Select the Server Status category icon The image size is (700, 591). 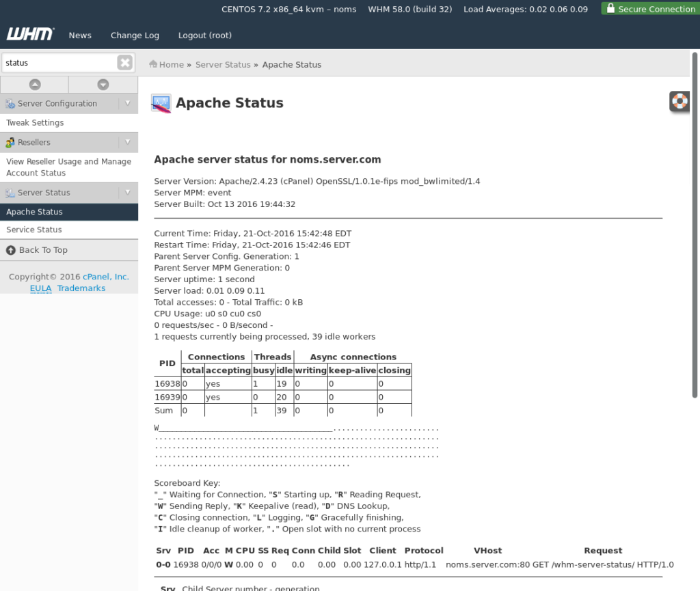8,191
